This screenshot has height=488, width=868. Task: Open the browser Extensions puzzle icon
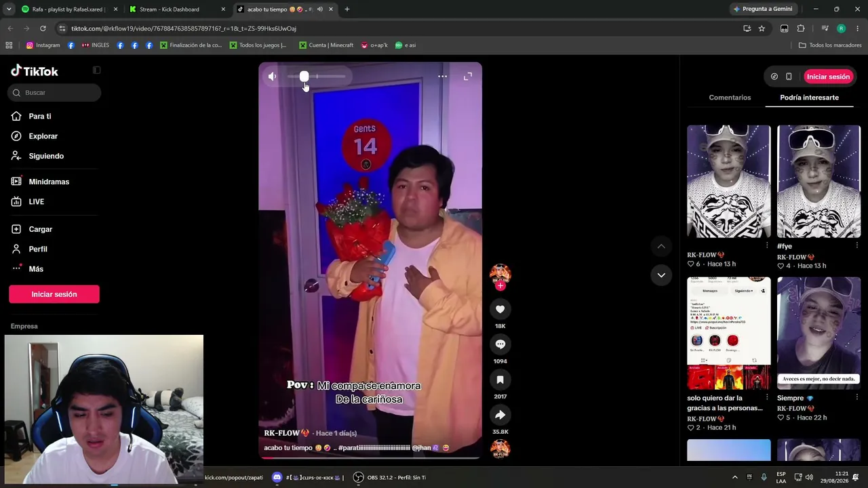click(x=801, y=28)
